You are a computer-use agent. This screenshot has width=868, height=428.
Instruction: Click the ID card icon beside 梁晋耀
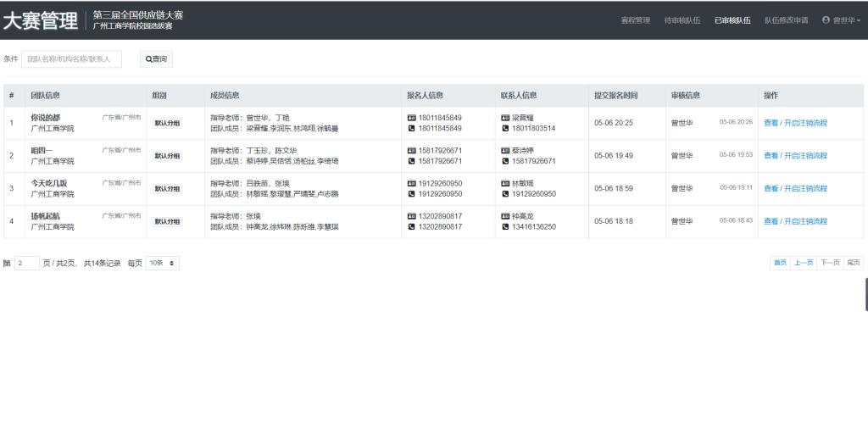(x=505, y=118)
